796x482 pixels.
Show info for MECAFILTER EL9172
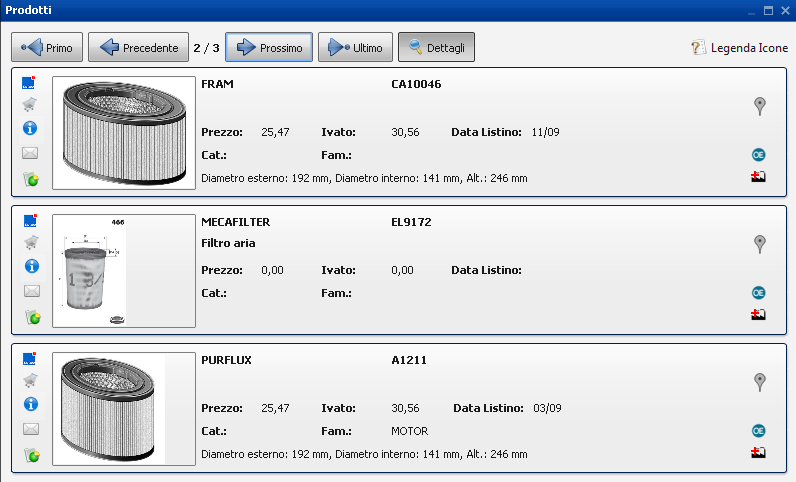(31, 266)
